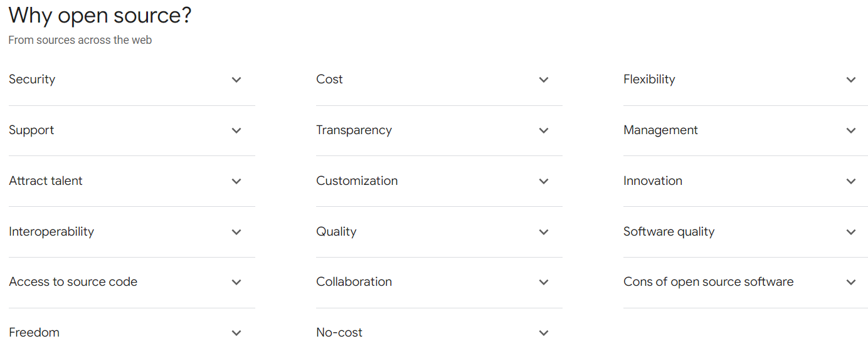Expand the Flexibility section chevron
The image size is (868, 351).
[x=851, y=80]
